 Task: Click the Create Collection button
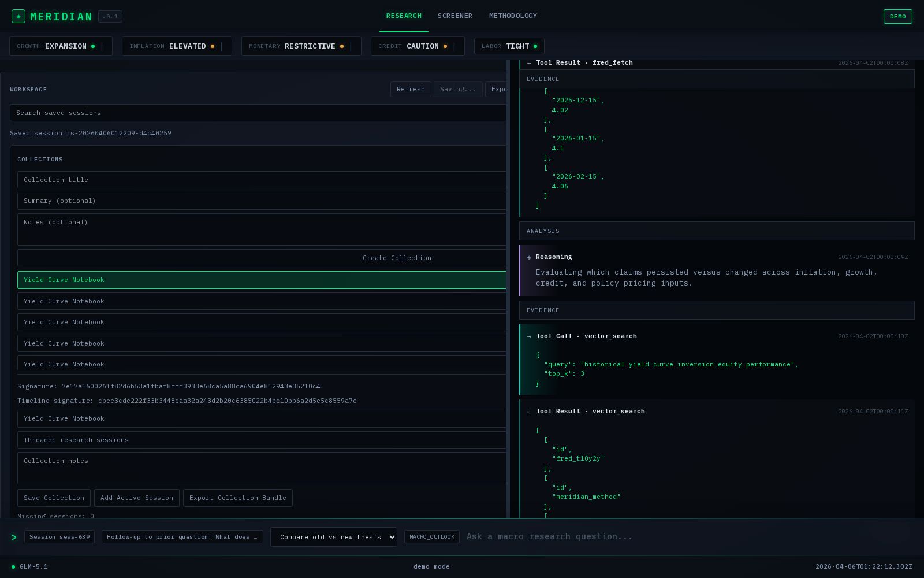point(262,258)
